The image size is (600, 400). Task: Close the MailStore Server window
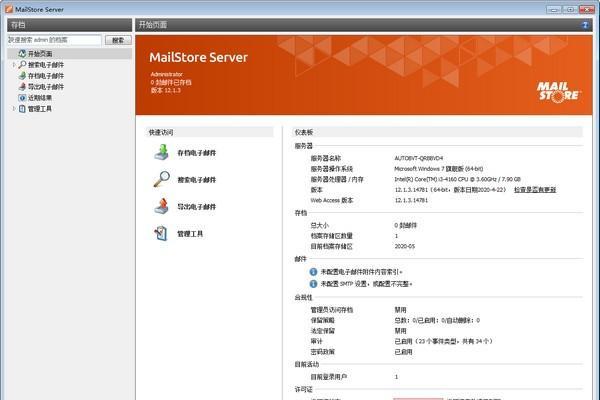tap(586, 9)
